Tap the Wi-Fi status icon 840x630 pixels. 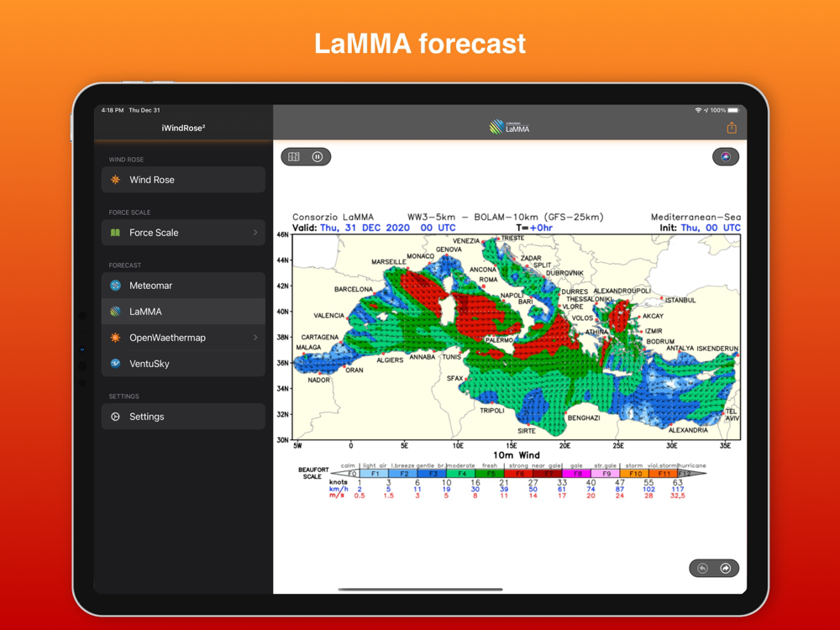pos(698,110)
